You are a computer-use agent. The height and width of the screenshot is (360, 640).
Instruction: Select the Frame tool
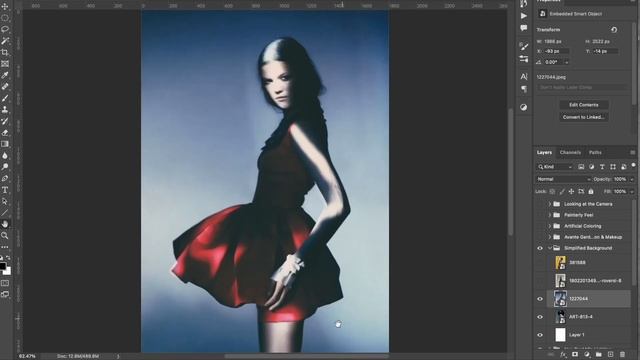click(5, 64)
